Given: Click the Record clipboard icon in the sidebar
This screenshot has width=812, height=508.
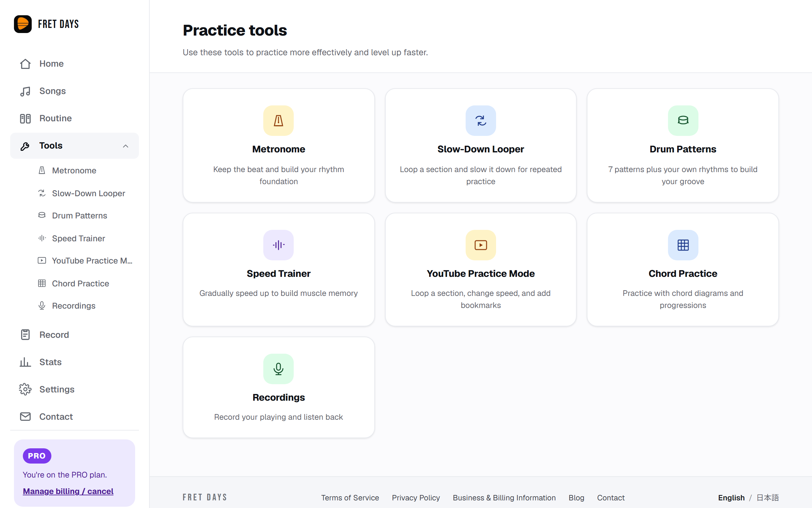Looking at the screenshot, I should tap(25, 335).
